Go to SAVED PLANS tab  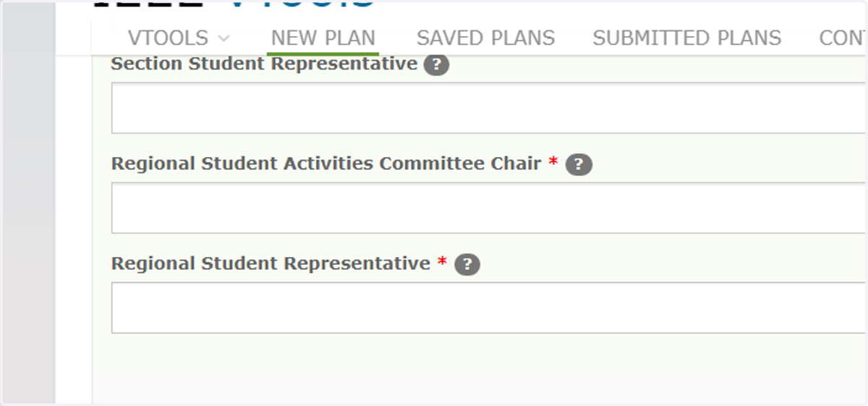pos(485,38)
